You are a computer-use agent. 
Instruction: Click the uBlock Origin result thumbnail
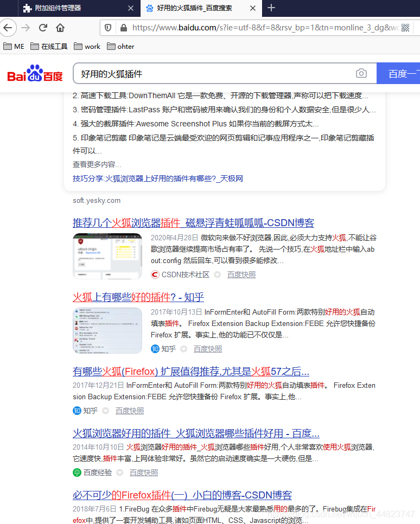pos(107,256)
